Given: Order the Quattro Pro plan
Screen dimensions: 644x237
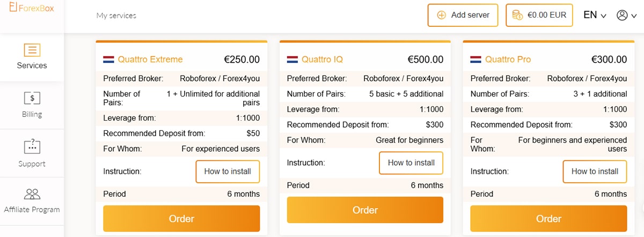Looking at the screenshot, I should click(548, 219).
